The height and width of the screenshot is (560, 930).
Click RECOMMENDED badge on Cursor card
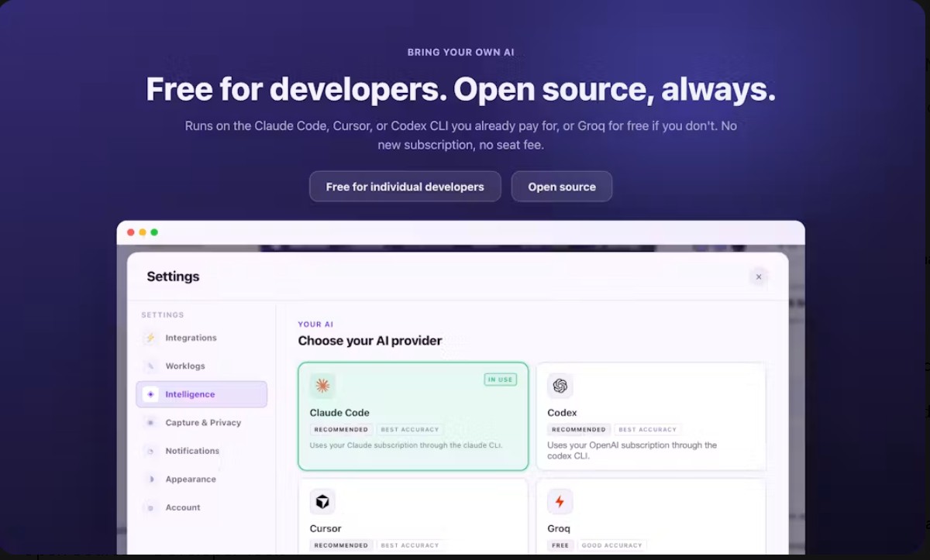(x=341, y=545)
